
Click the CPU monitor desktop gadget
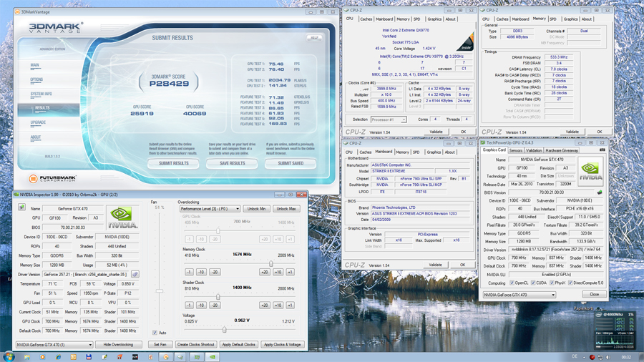point(615,331)
